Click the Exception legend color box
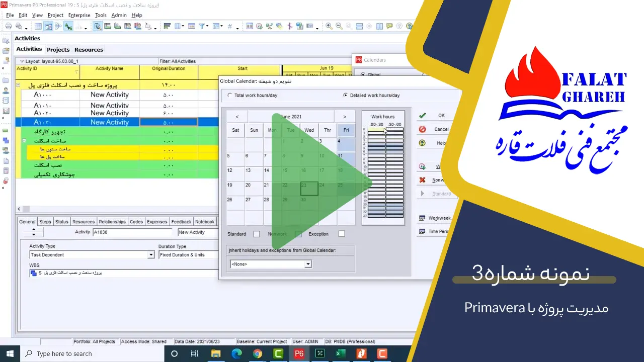Image resolution: width=644 pixels, height=362 pixels. tap(342, 234)
